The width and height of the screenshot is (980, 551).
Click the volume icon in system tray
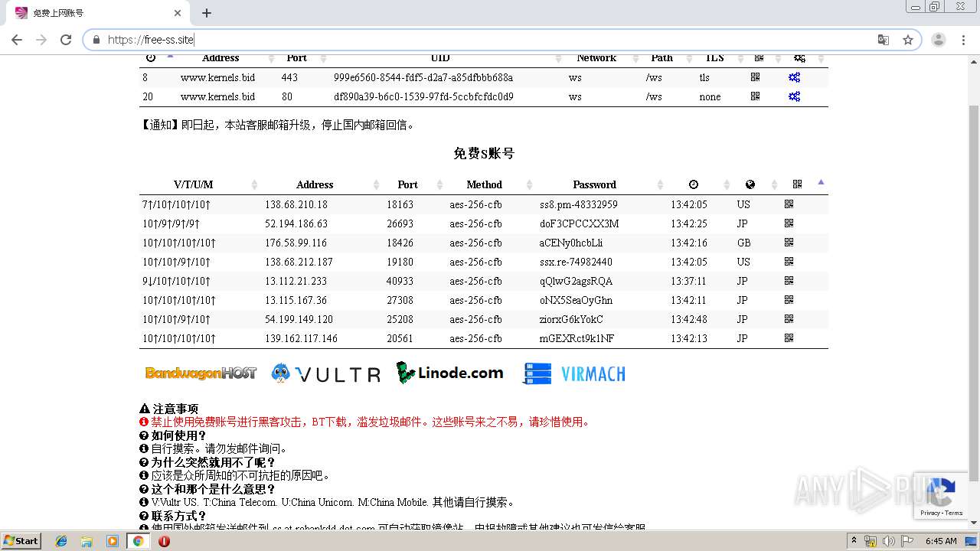tap(890, 541)
